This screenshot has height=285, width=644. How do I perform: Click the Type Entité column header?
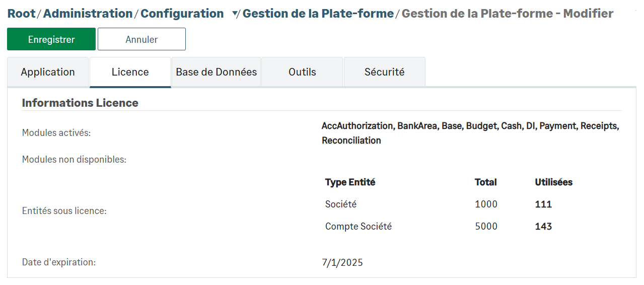[350, 182]
